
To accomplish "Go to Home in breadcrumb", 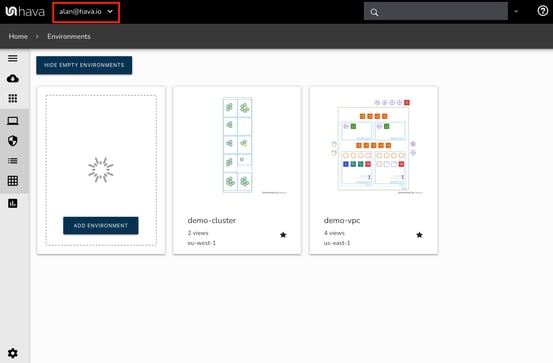I will tap(18, 36).
